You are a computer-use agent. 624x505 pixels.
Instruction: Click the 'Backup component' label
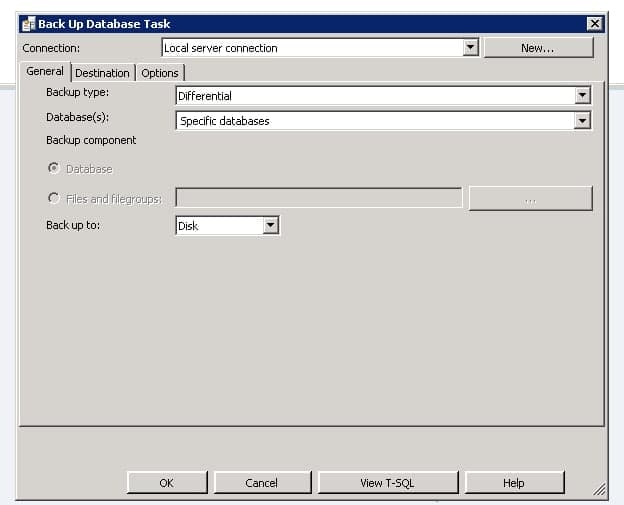(91, 140)
